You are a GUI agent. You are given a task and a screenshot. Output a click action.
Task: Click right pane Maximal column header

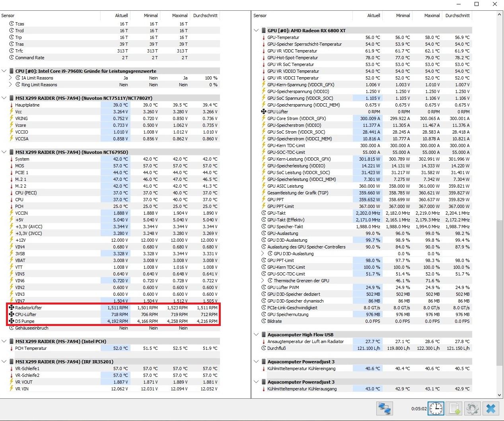(427, 16)
